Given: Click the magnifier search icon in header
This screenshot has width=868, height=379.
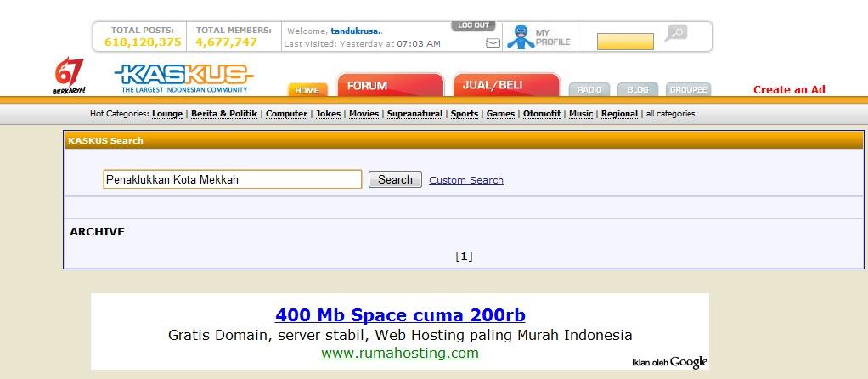Looking at the screenshot, I should pos(676,32).
